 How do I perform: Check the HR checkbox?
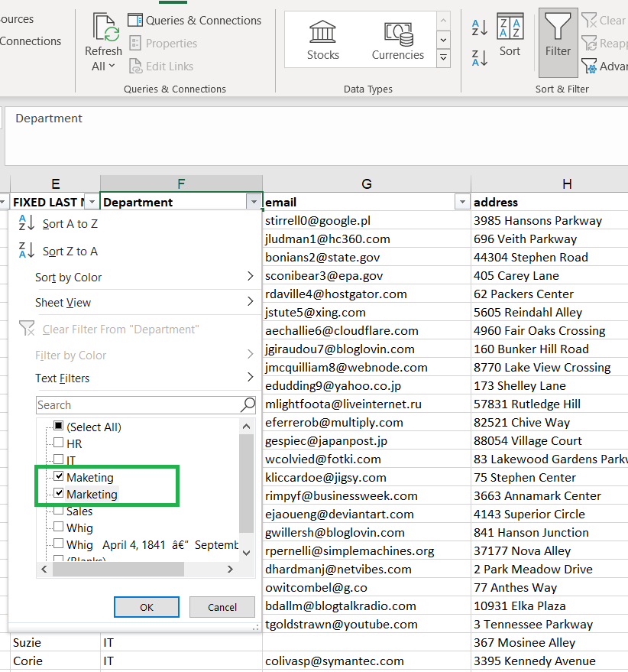point(58,443)
